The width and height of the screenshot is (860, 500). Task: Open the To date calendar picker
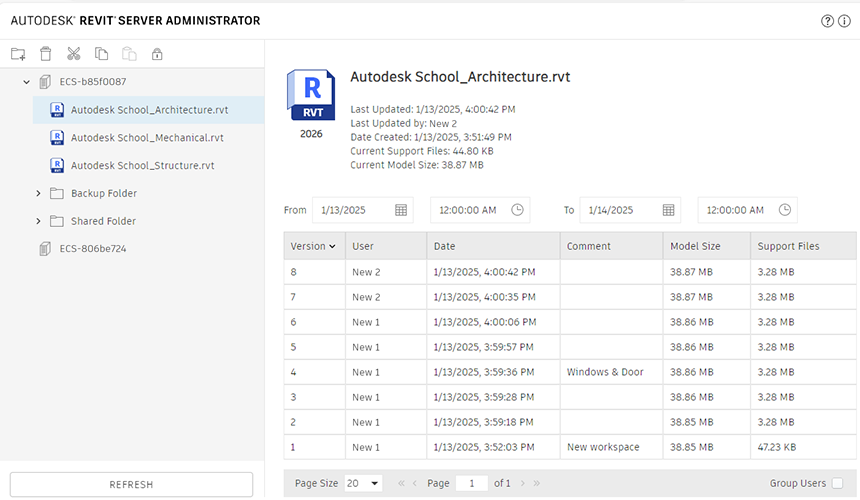(668, 210)
